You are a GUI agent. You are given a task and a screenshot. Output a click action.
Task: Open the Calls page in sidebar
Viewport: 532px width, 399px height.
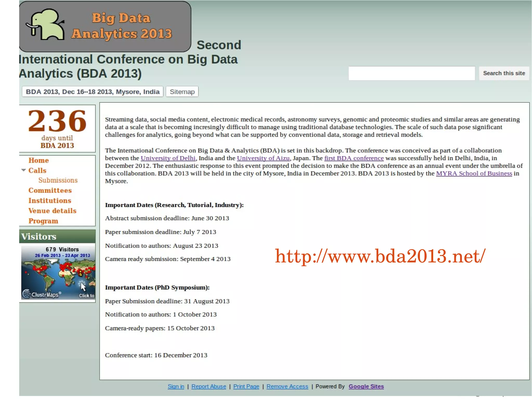(37, 171)
